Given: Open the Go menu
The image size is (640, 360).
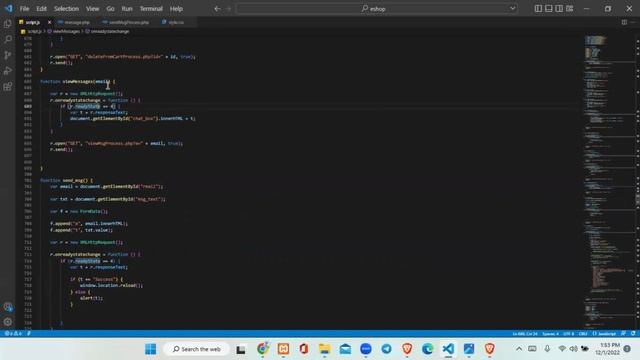Looking at the screenshot, I should (x=110, y=9).
